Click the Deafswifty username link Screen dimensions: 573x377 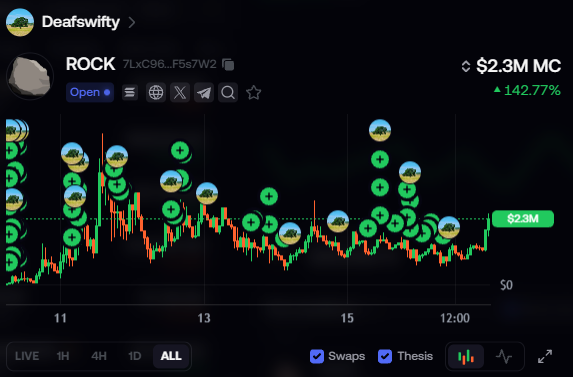pos(81,22)
